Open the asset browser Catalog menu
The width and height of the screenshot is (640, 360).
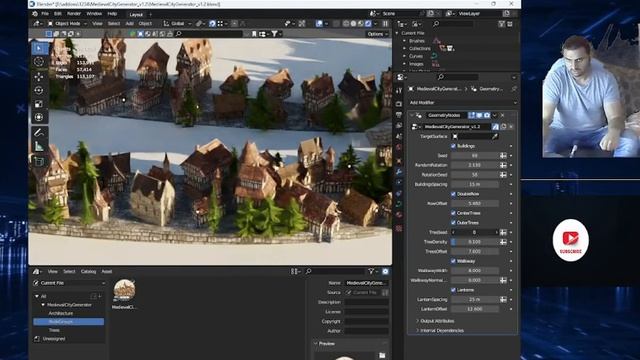click(88, 271)
